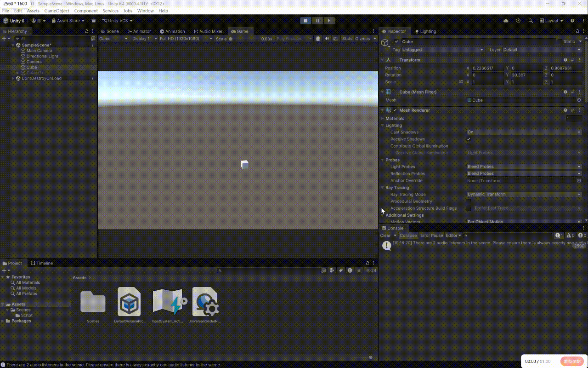This screenshot has width=588, height=368.
Task: Clear the Console log
Action: coord(385,236)
